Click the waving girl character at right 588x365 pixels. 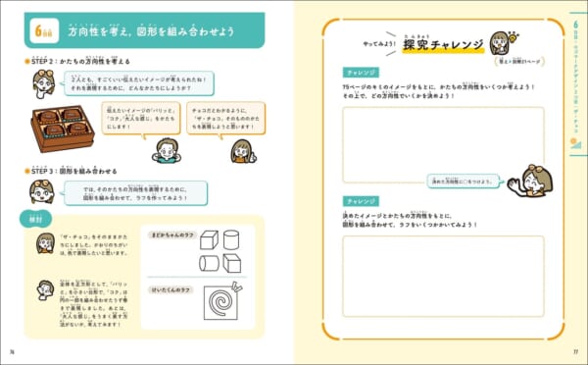[530, 181]
